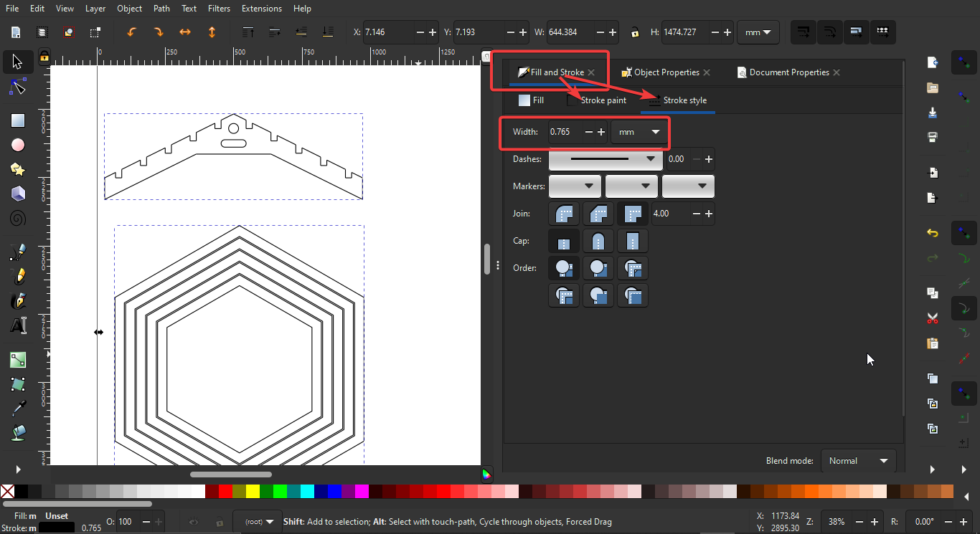Decrease the miter limit 4.00 value
This screenshot has height=534, width=980.
coord(697,214)
